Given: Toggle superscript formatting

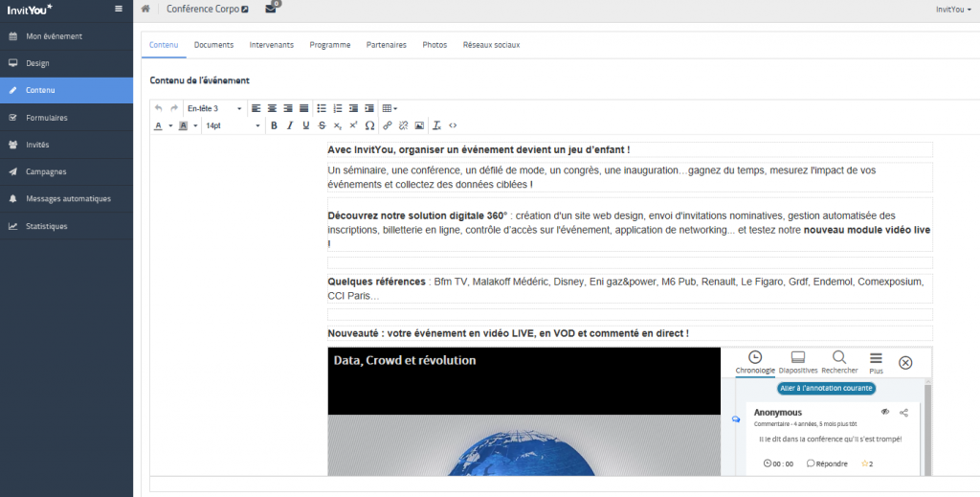Looking at the screenshot, I should pyautogui.click(x=353, y=125).
